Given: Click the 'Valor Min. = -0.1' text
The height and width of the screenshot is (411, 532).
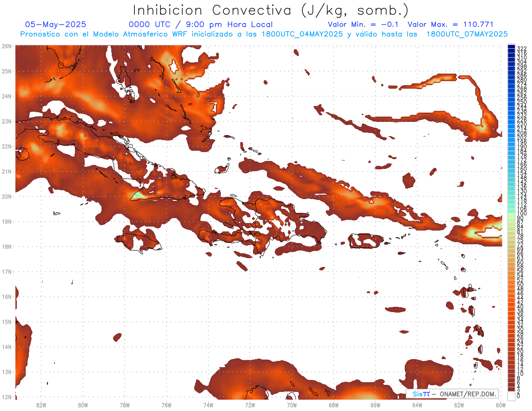Looking at the screenshot, I should [x=364, y=24].
